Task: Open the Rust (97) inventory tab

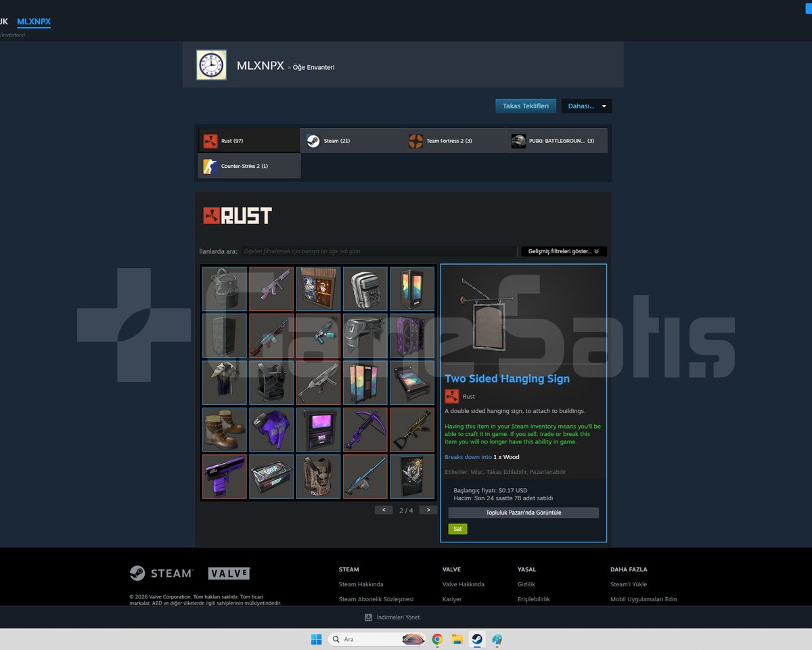Action: [x=249, y=141]
